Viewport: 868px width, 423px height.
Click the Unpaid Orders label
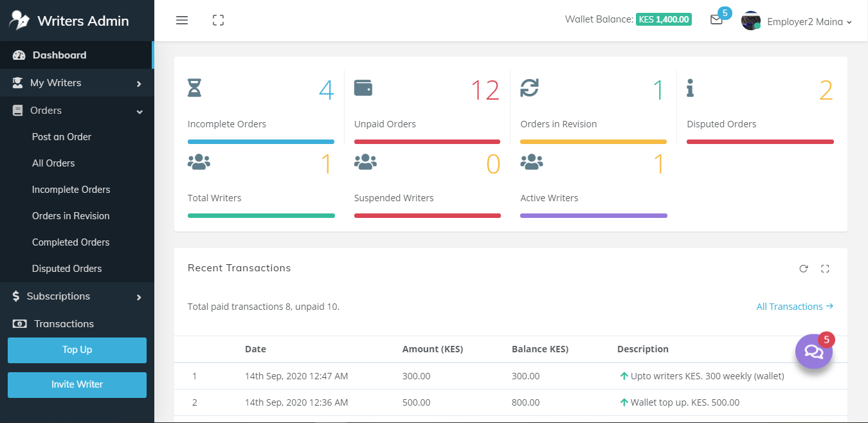click(385, 124)
